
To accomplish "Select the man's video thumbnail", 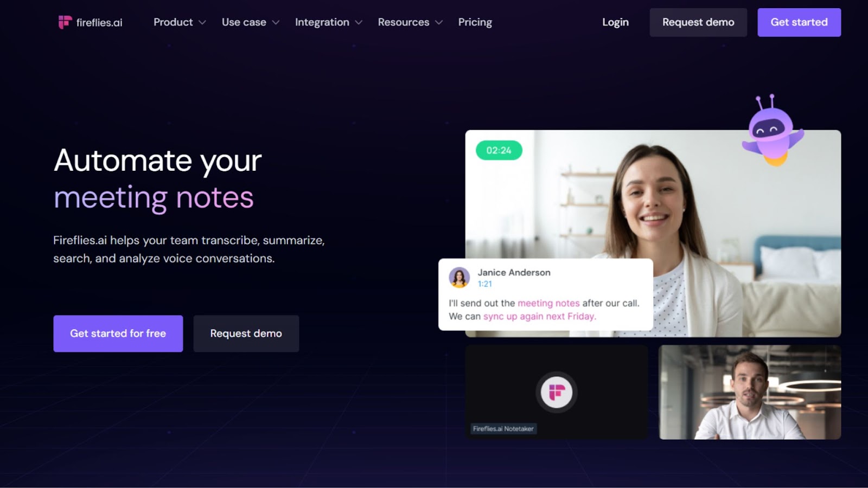I will (750, 392).
